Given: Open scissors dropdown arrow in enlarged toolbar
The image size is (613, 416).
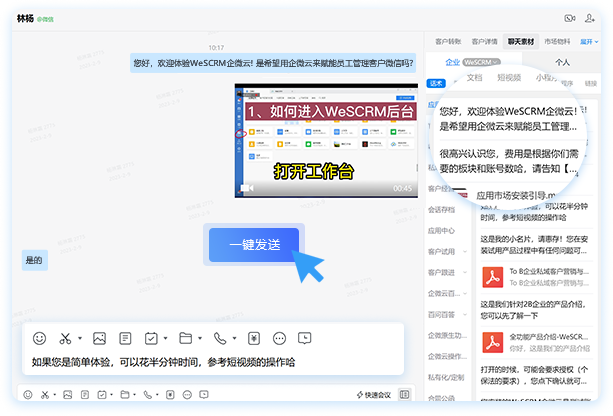Looking at the screenshot, I should [x=80, y=338].
